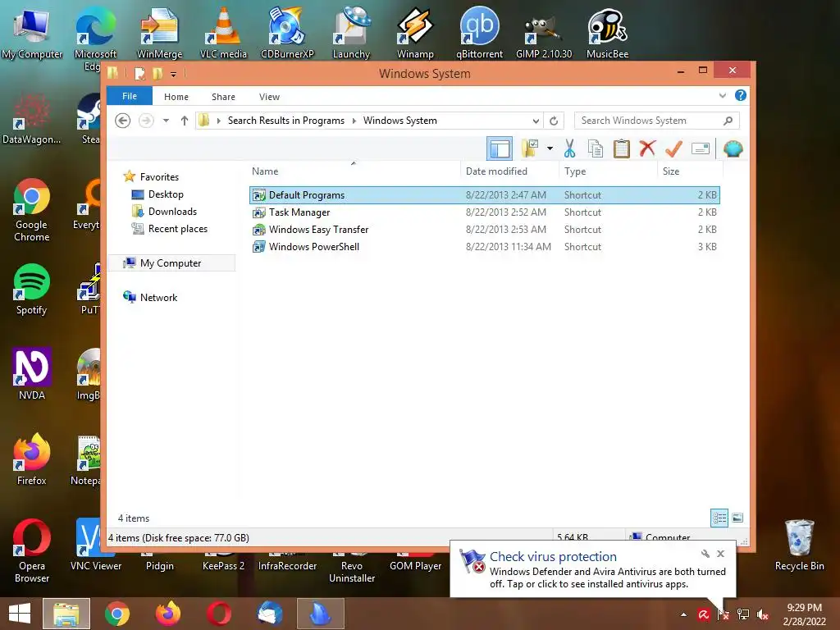Image resolution: width=840 pixels, height=630 pixels.
Task: Open Downloads in the navigation pane
Action: [x=171, y=211]
